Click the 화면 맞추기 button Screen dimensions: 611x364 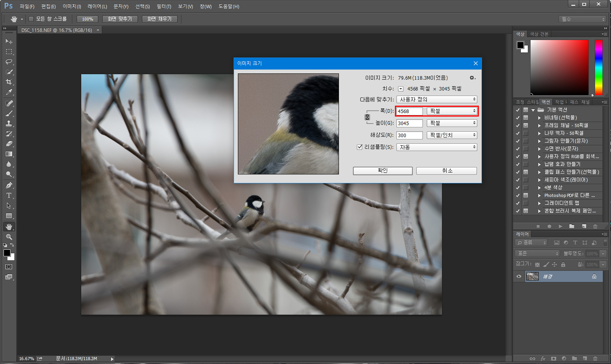click(120, 19)
